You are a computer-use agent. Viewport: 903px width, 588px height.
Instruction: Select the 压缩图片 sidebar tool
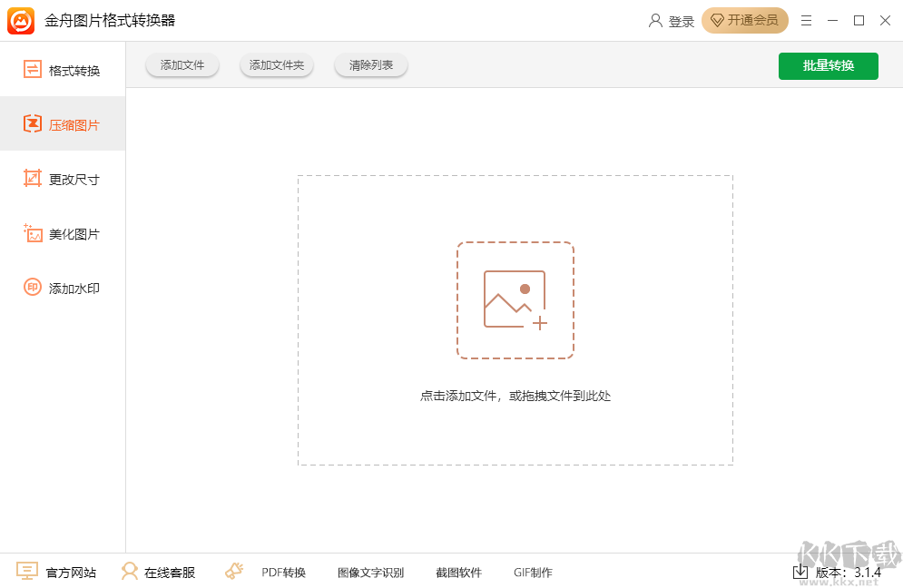pyautogui.click(x=63, y=123)
